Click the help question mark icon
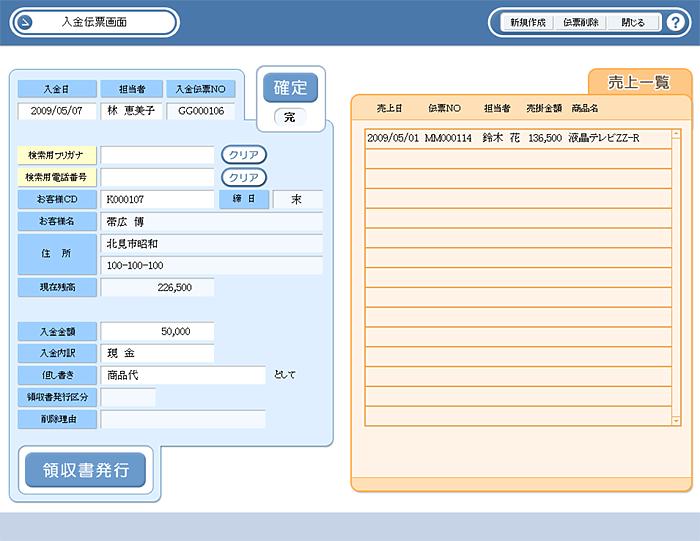This screenshot has height=541, width=700. tap(676, 22)
